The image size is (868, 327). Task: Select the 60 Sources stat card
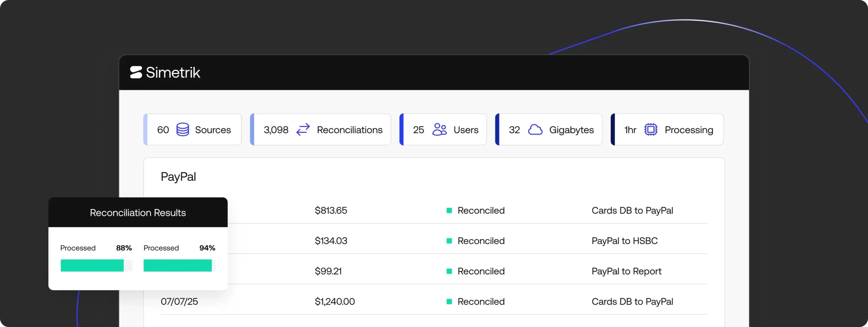coord(193,129)
